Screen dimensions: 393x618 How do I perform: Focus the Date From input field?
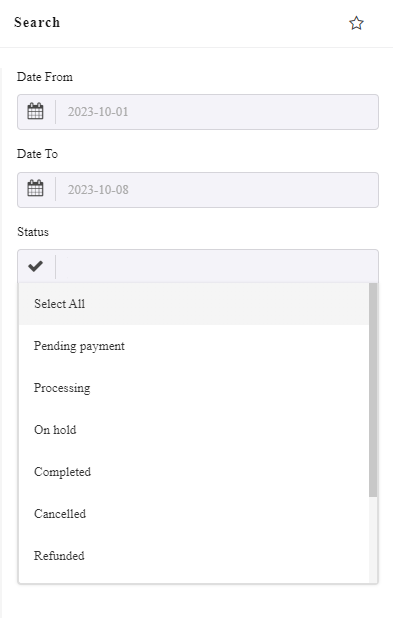click(217, 112)
